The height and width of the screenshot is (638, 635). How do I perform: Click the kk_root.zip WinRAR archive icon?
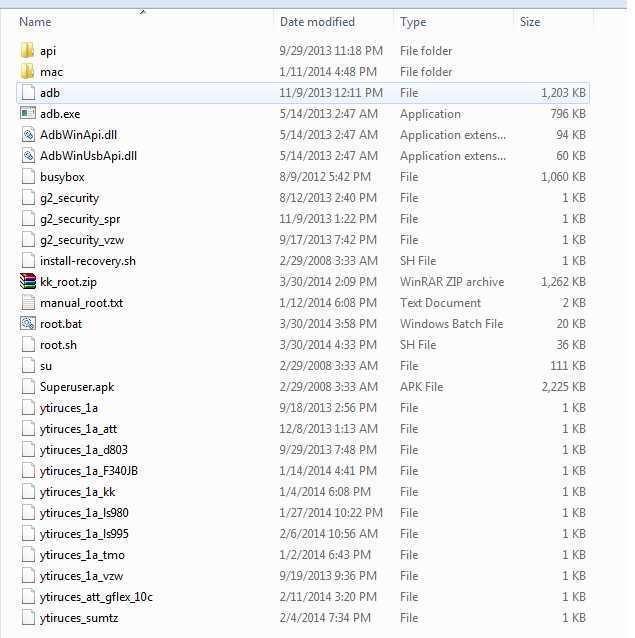point(28,282)
